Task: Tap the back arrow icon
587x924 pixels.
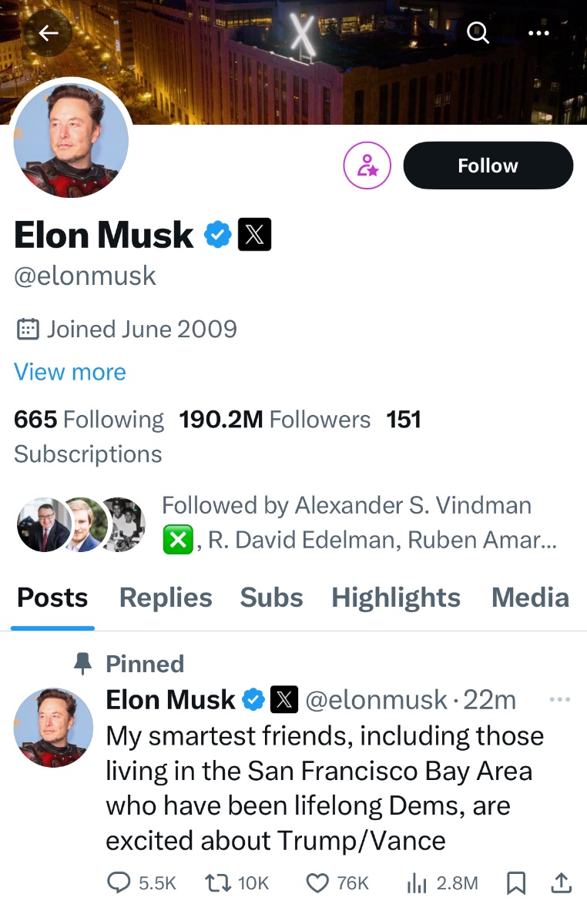Action: click(x=49, y=33)
